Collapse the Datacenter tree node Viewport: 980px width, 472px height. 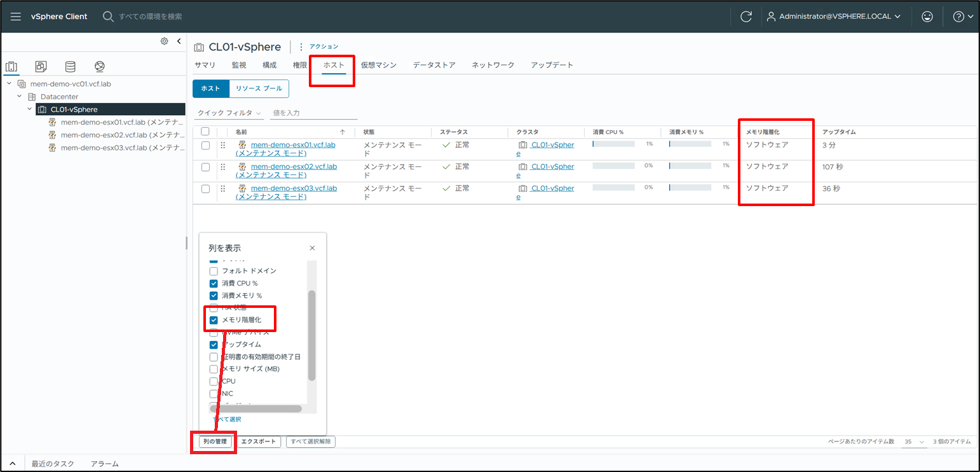click(20, 97)
